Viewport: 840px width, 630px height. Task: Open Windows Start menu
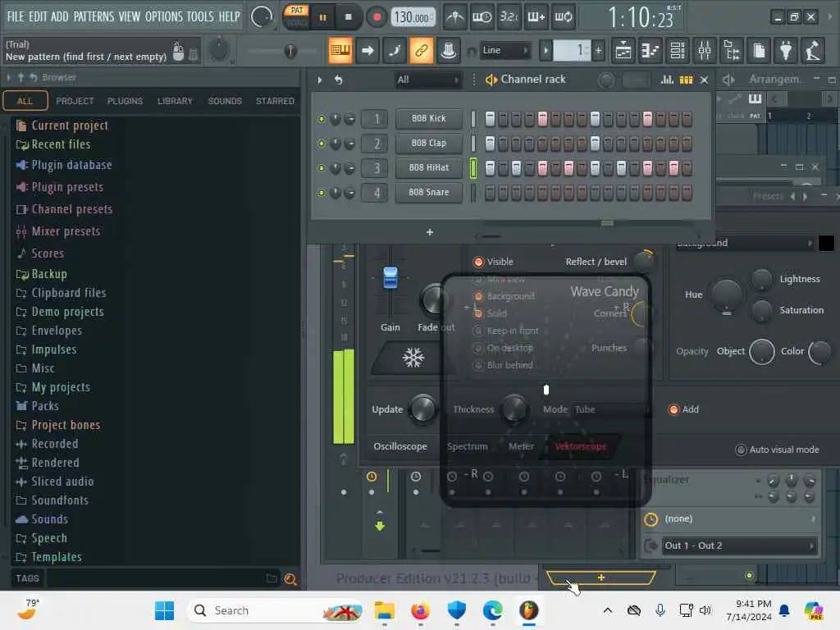pyautogui.click(x=164, y=610)
